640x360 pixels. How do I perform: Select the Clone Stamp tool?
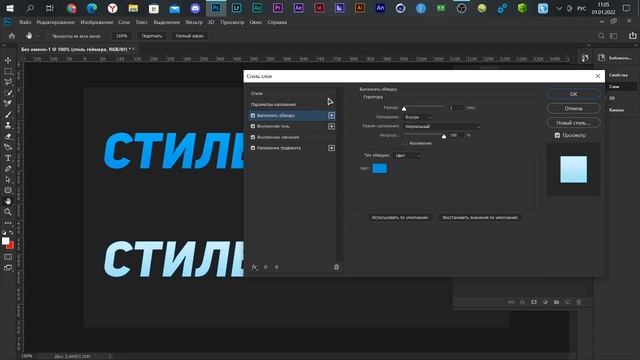coord(8,125)
